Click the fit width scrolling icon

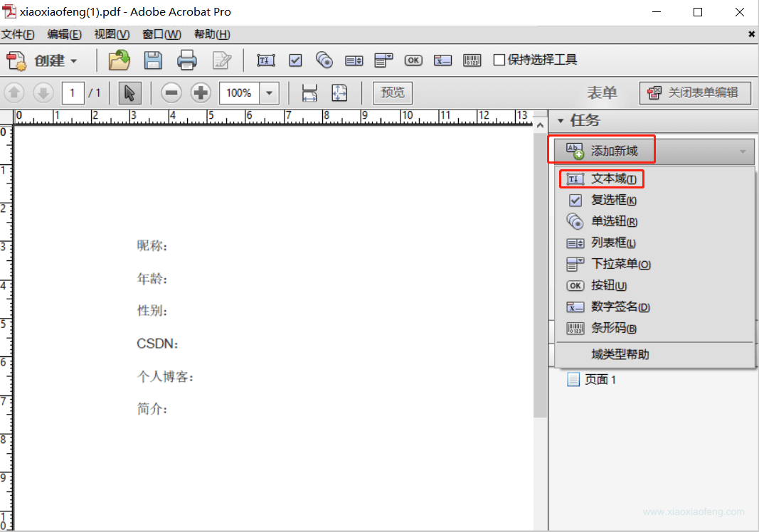click(x=309, y=92)
